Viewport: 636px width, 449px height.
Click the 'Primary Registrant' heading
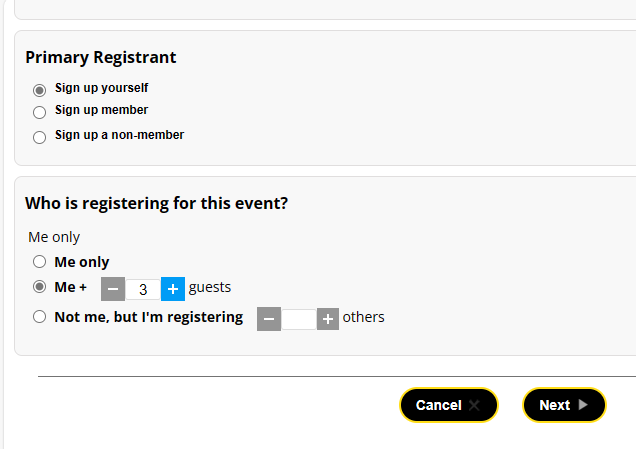(x=101, y=58)
